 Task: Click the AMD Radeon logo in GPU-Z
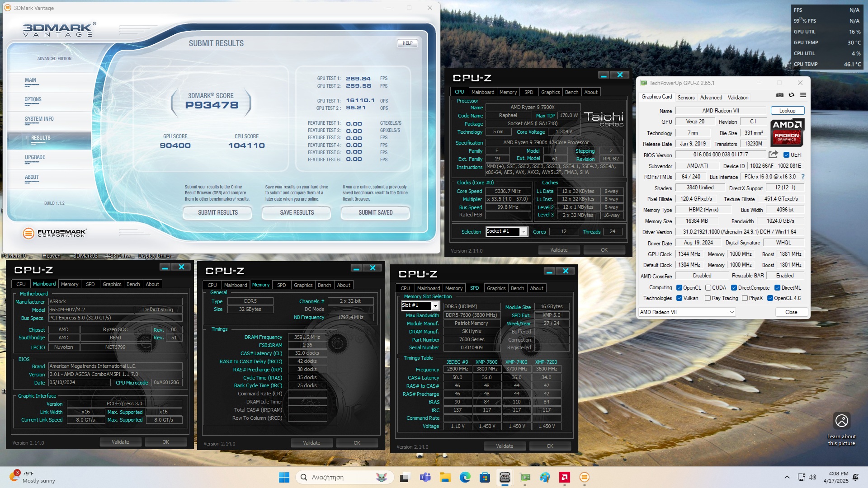[x=787, y=132]
